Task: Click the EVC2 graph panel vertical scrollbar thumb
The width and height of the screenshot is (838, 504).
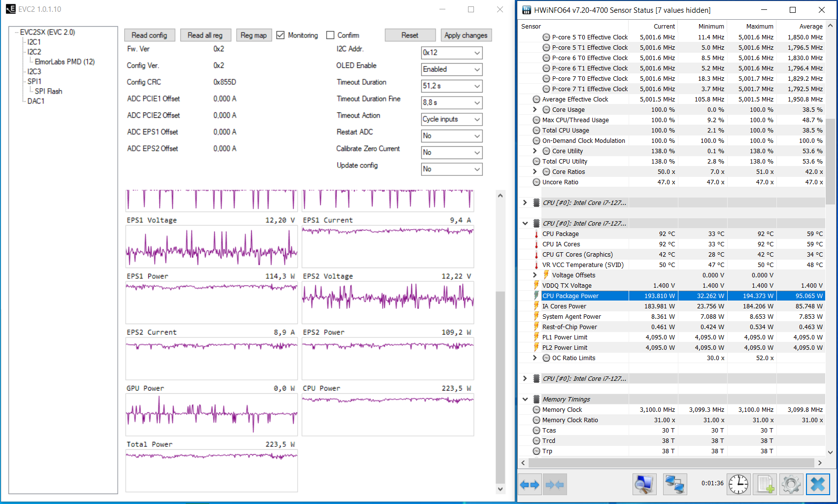Action: (x=501, y=387)
